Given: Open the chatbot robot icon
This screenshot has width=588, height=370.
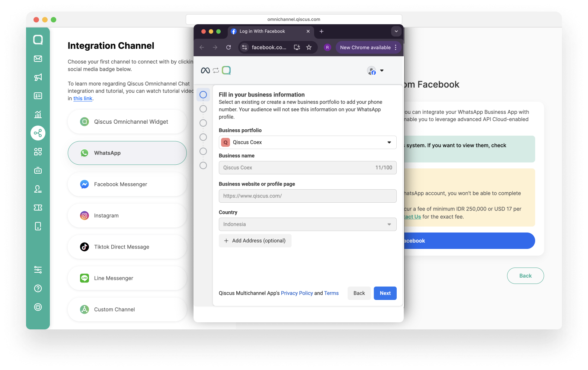Looking at the screenshot, I should [x=38, y=170].
